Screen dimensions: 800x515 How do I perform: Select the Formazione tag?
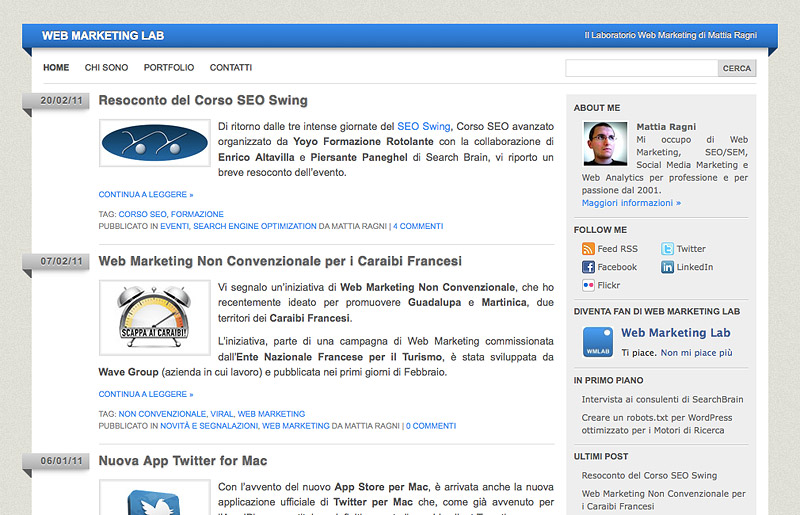pos(197,214)
